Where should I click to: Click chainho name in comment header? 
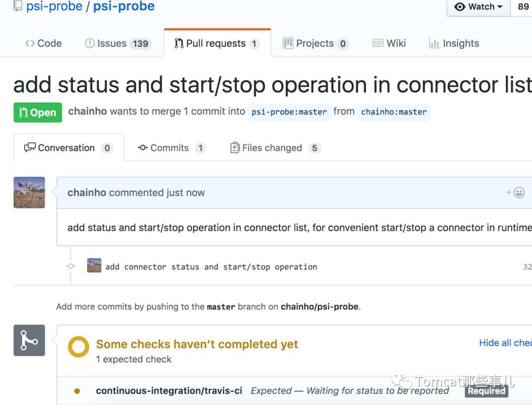(87, 193)
